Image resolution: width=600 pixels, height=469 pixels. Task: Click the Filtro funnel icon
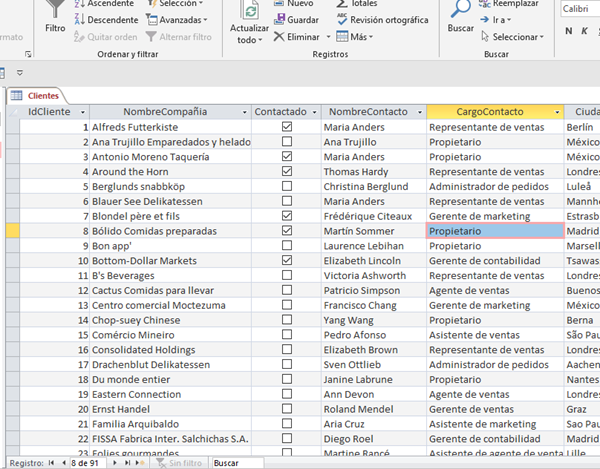[x=55, y=12]
